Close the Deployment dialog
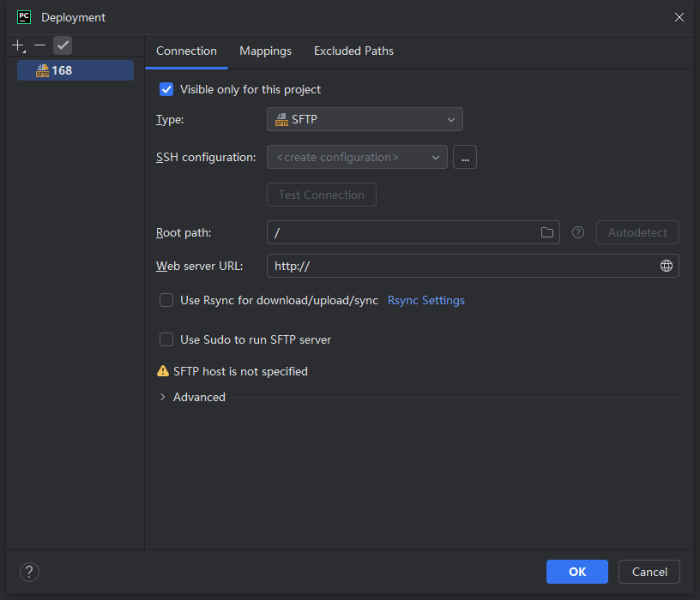Image resolution: width=700 pixels, height=600 pixels. pyautogui.click(x=679, y=17)
